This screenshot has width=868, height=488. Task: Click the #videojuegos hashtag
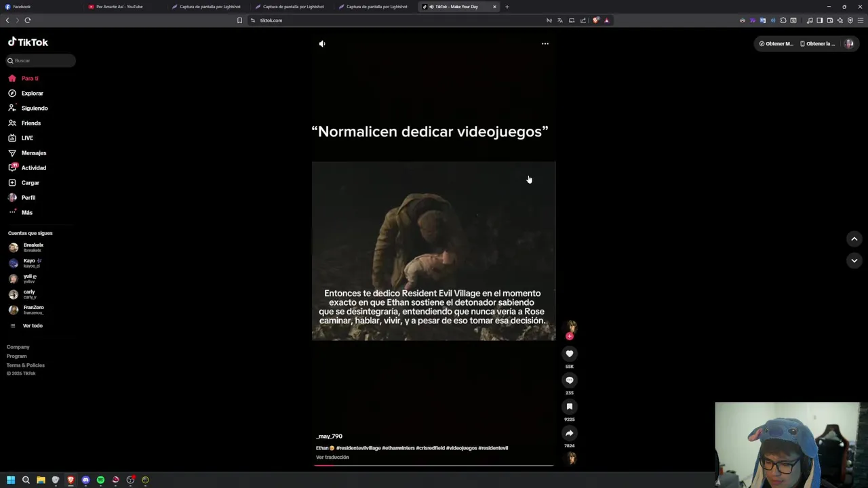point(461,448)
